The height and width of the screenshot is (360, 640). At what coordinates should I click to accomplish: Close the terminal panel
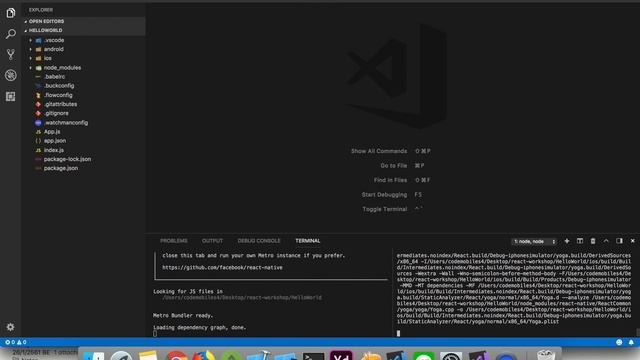coord(633,241)
